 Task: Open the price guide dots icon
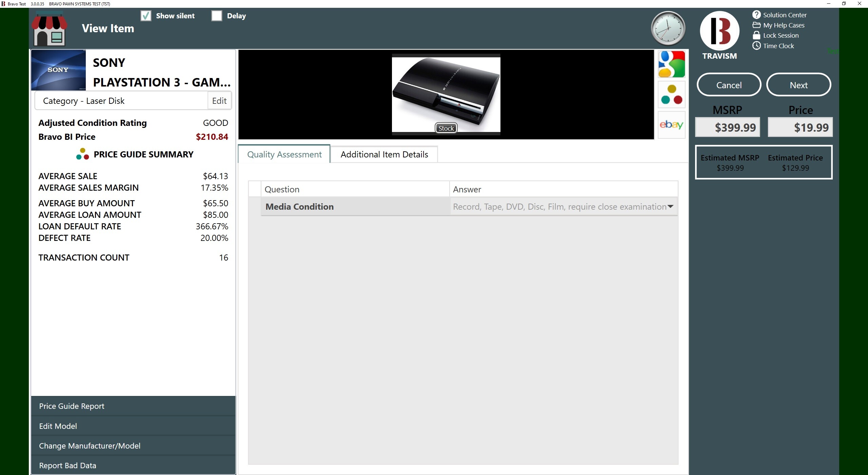click(671, 95)
